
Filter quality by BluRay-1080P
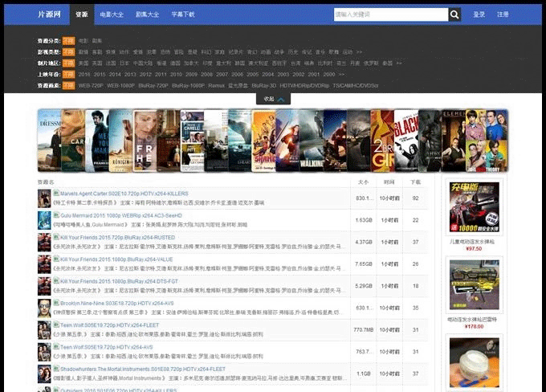[x=188, y=85]
